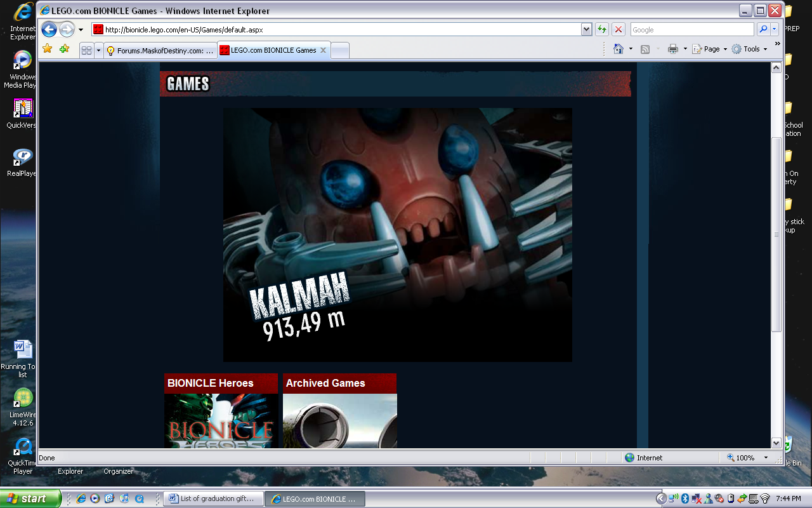Click the browser Forward arrow button
The image size is (812, 508).
(67, 29)
